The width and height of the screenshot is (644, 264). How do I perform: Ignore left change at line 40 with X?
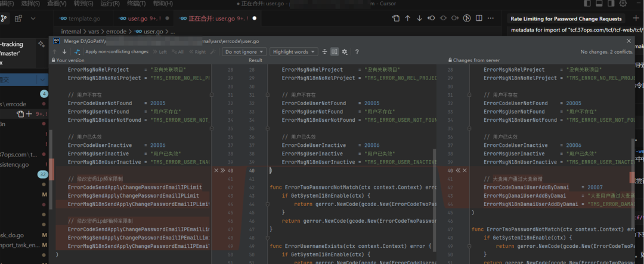[216, 171]
